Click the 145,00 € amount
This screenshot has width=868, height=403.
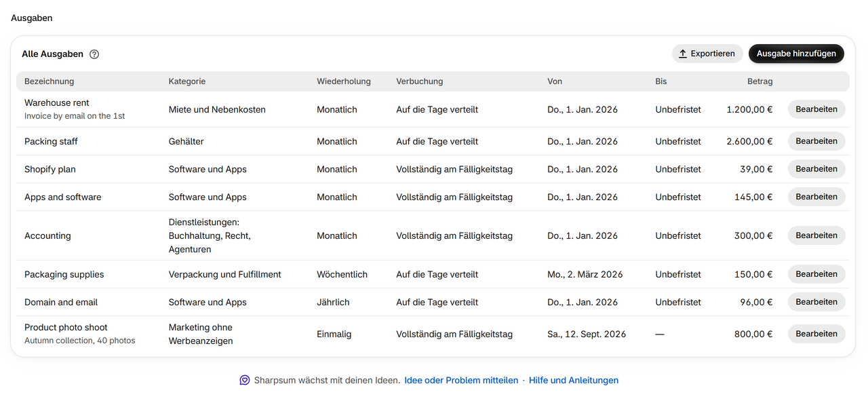pos(753,197)
